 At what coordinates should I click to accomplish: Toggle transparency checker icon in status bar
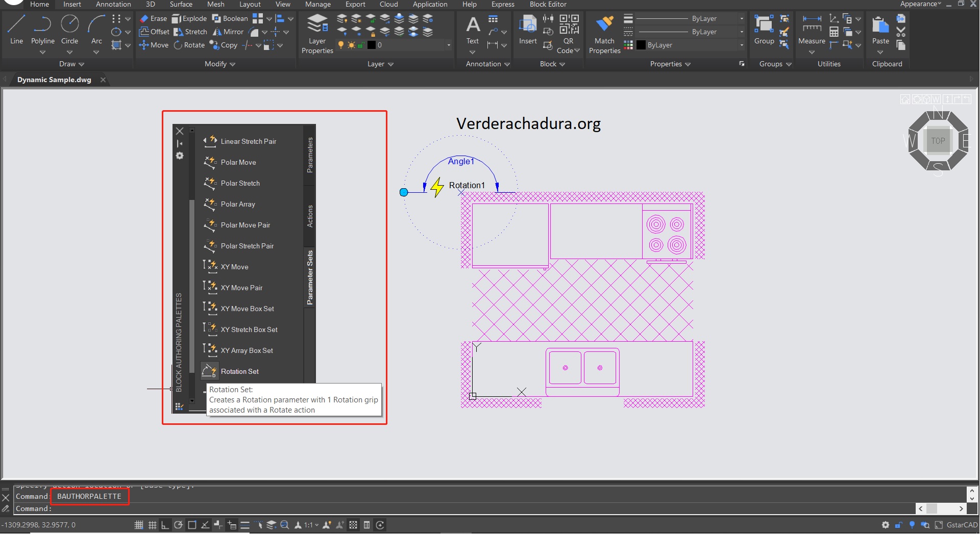[x=353, y=525]
